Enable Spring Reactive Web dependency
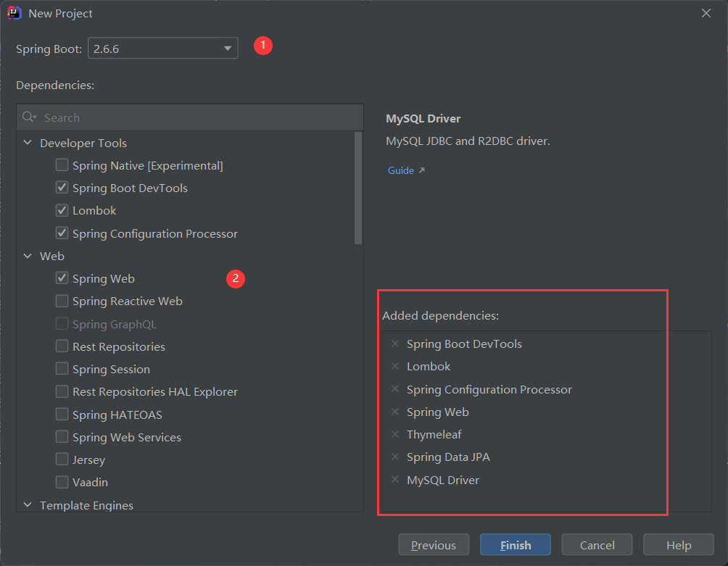This screenshot has width=728, height=566. pos(62,301)
